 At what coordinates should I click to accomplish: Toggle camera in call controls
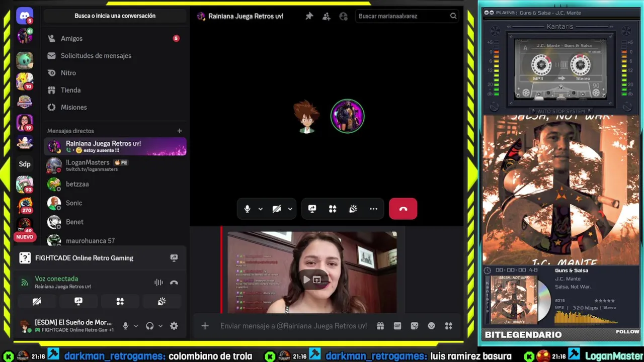pos(276,209)
